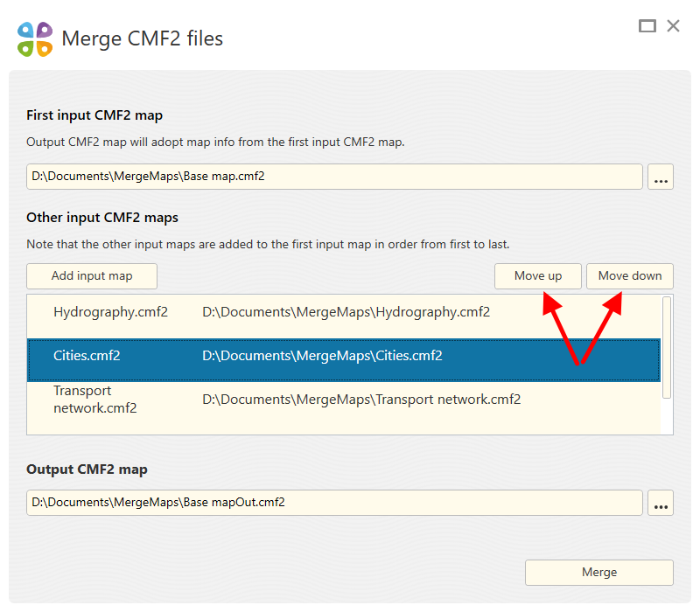
Task: Click the Move down button
Action: coord(629,275)
